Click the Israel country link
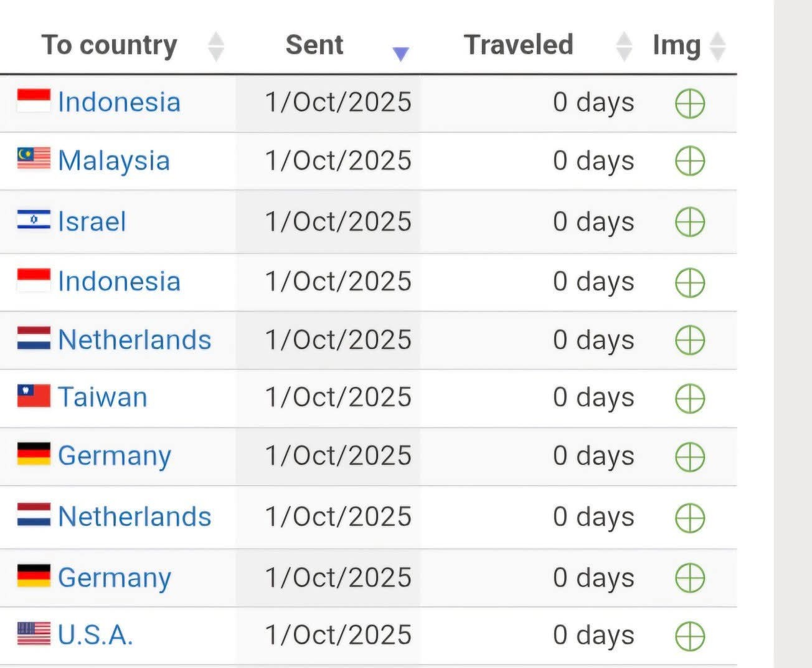812x668 pixels. pyautogui.click(x=92, y=222)
